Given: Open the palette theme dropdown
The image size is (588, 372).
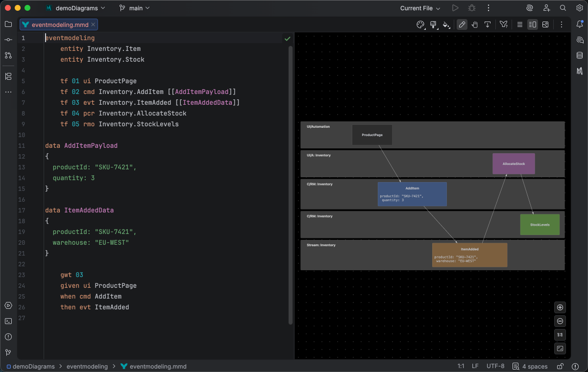Looking at the screenshot, I should 420,24.
